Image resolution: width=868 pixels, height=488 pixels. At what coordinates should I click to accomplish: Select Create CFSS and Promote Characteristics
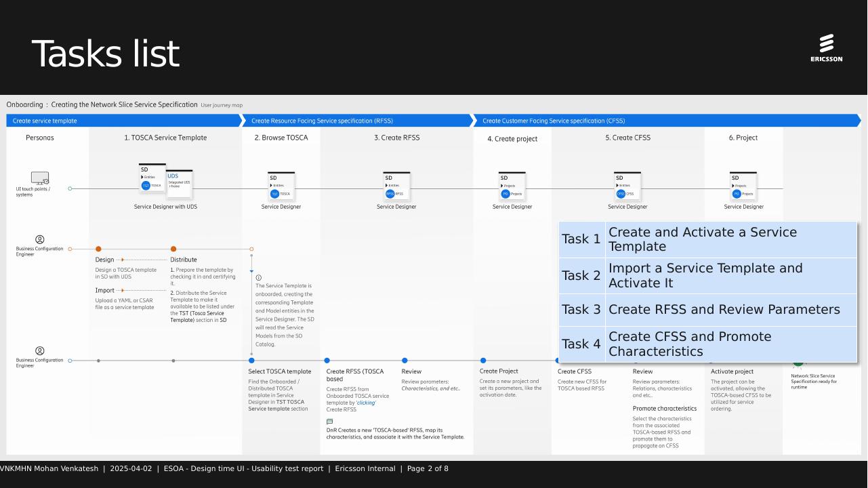point(731,344)
